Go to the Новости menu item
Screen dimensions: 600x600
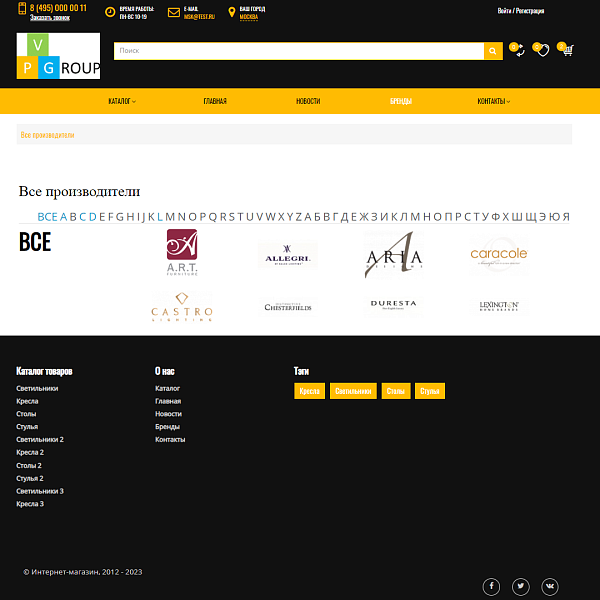(308, 101)
